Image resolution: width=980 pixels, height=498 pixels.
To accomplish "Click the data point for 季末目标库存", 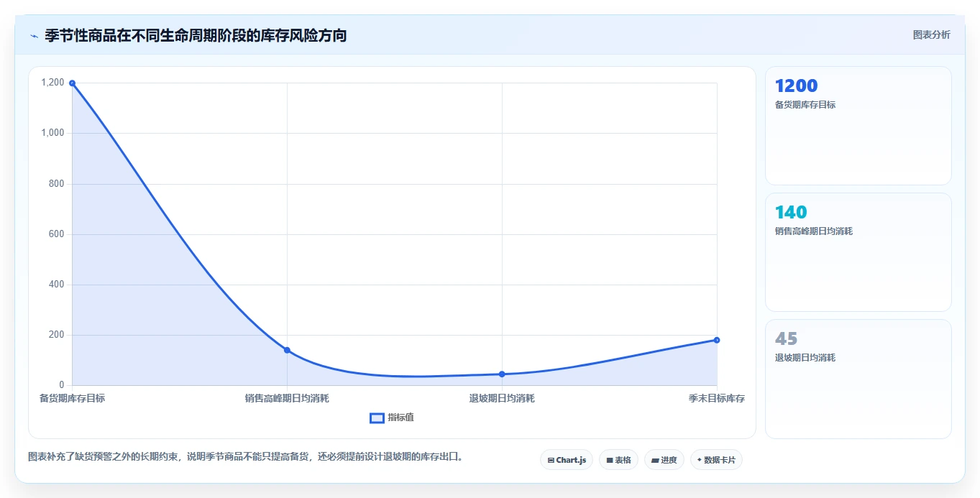I will pos(717,340).
